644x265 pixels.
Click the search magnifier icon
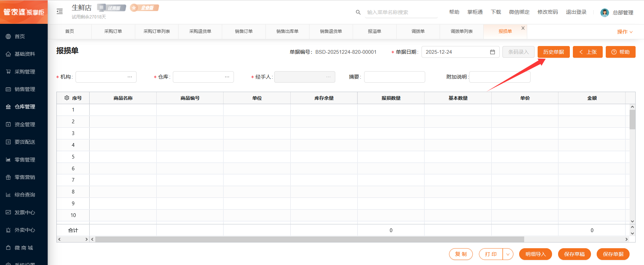tap(358, 12)
